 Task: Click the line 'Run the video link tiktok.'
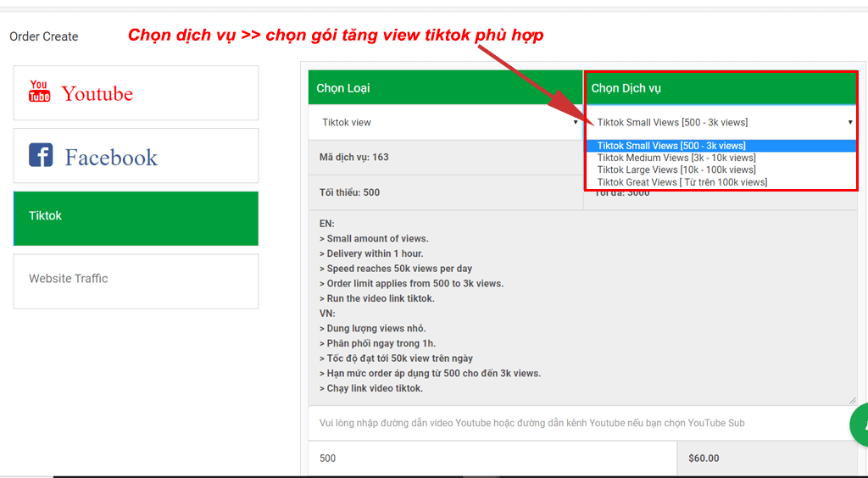click(377, 298)
